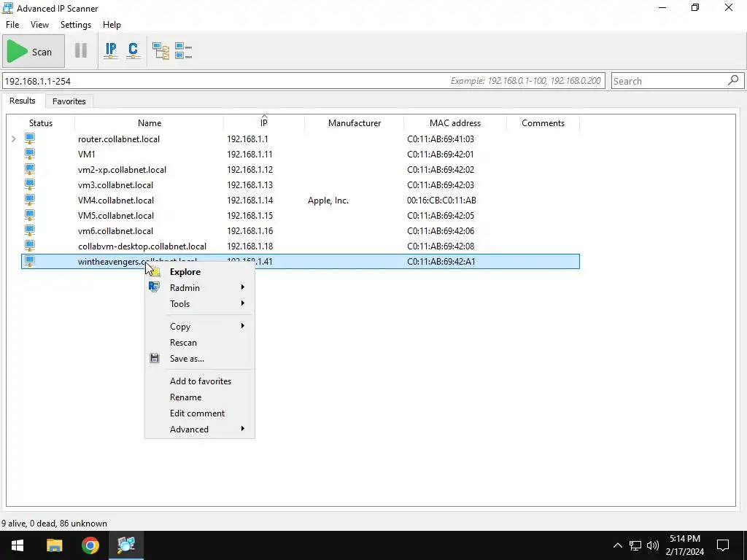Click the IP range field 192.168.1.1-254

(x=303, y=80)
